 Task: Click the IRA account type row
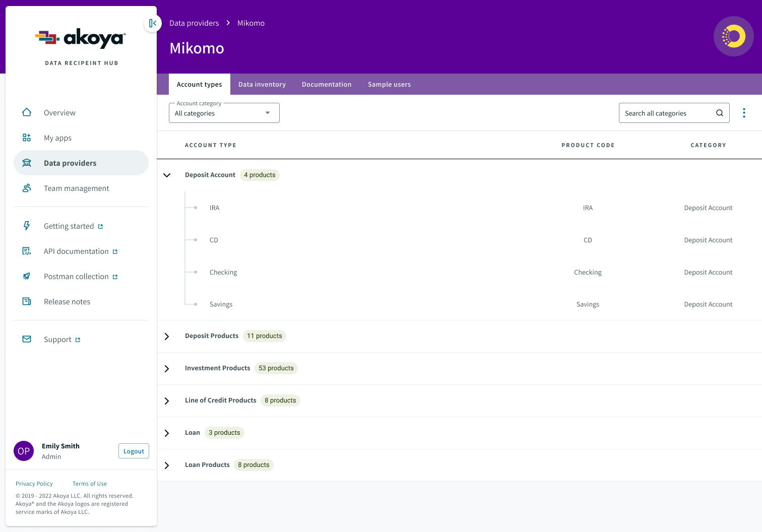(460, 208)
